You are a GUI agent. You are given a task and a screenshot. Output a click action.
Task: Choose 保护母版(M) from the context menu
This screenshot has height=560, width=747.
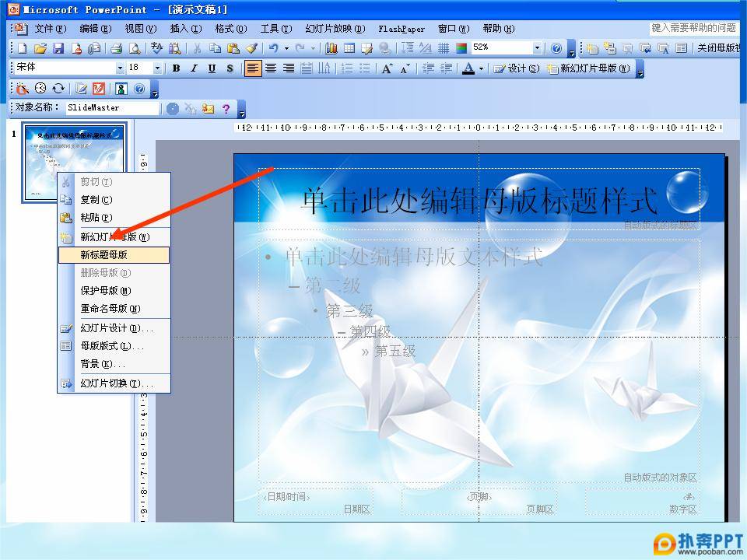pyautogui.click(x=114, y=290)
